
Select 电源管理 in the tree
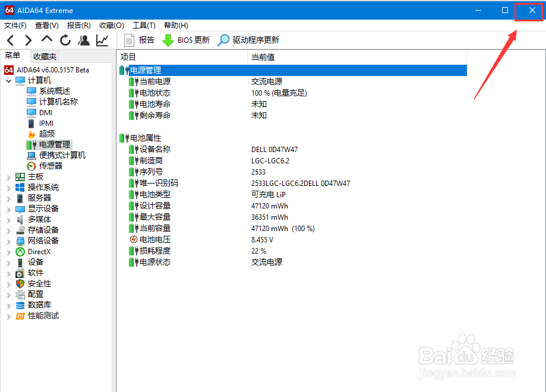coord(54,145)
